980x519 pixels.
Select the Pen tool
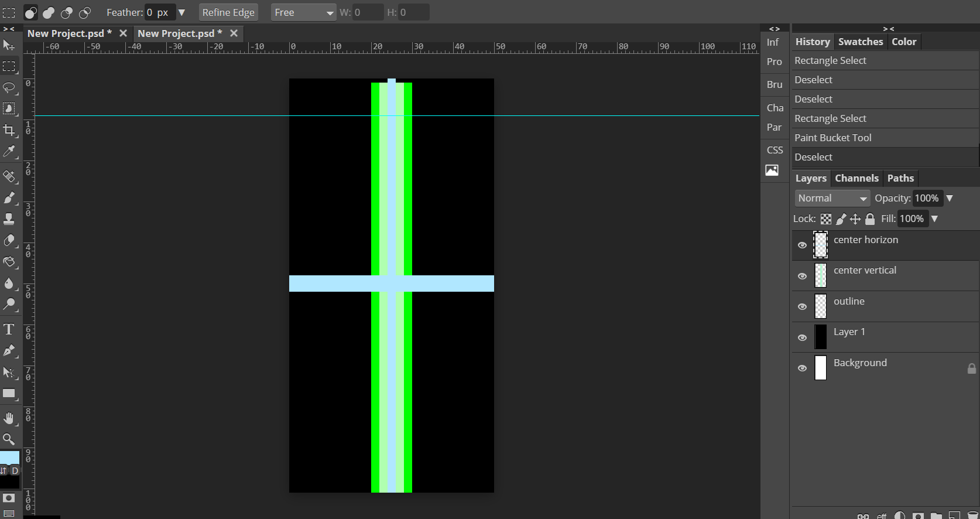coord(9,350)
